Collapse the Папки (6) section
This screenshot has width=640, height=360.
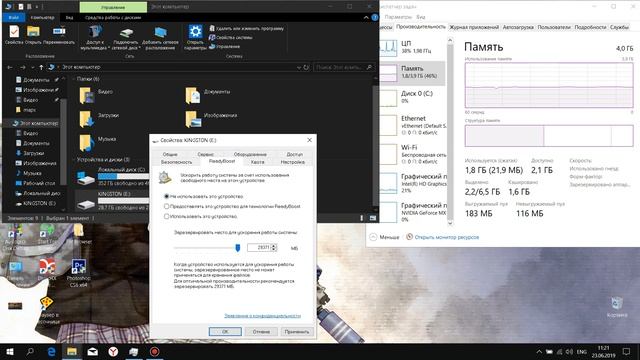pos(74,79)
